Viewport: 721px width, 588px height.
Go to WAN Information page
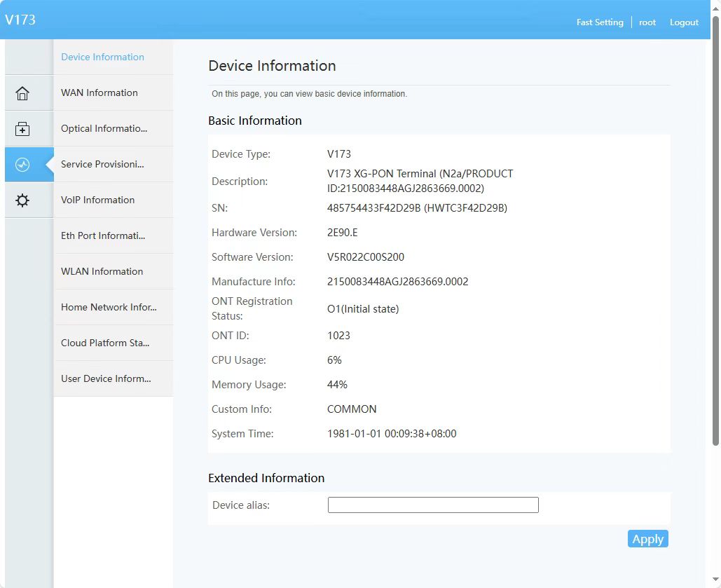tap(99, 93)
